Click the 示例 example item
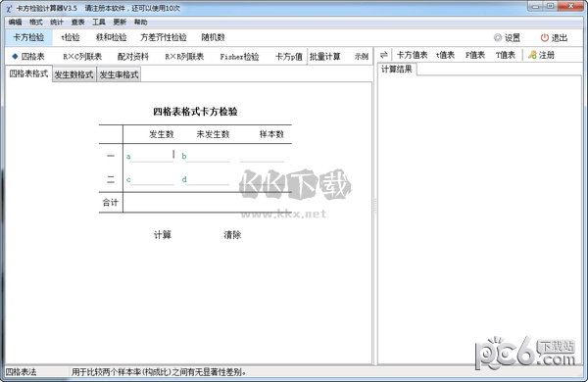 tap(362, 57)
